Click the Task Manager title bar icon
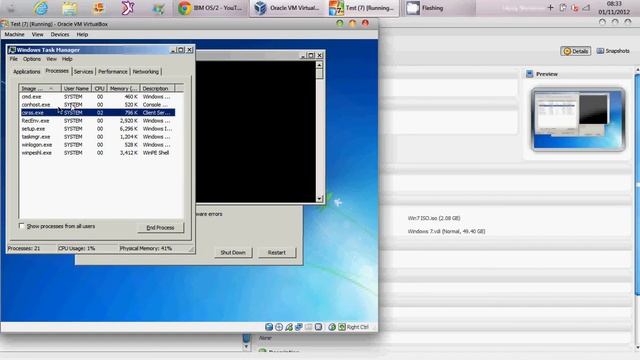The width and height of the screenshot is (640, 360). 12,50
